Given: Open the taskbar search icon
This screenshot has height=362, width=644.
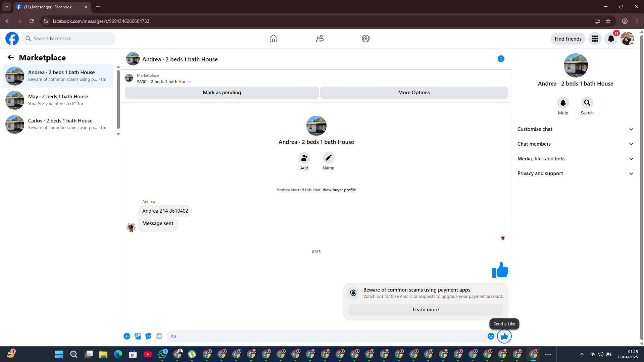Looking at the screenshot, I should 74,354.
